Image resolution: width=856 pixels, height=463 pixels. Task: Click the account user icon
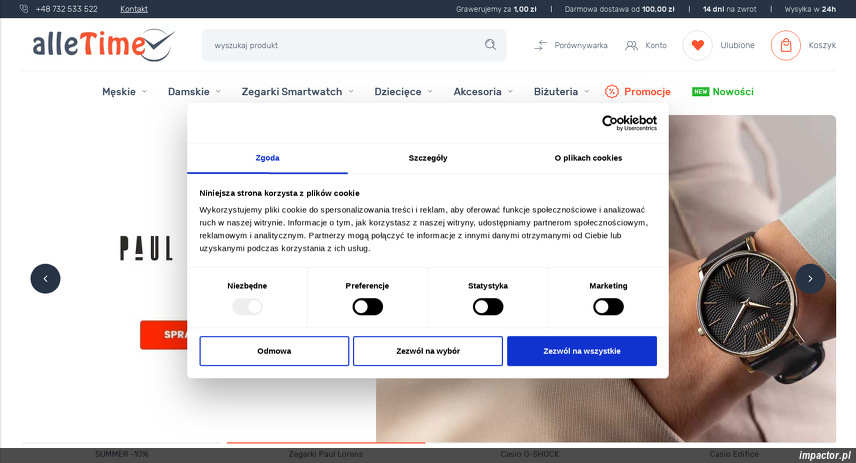coord(631,45)
